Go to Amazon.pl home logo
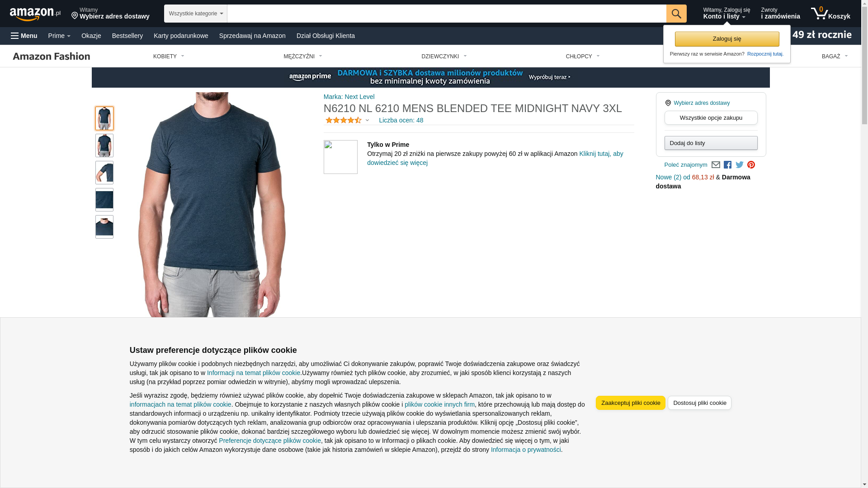Screen dimensions: 868x488 [x=35, y=14]
